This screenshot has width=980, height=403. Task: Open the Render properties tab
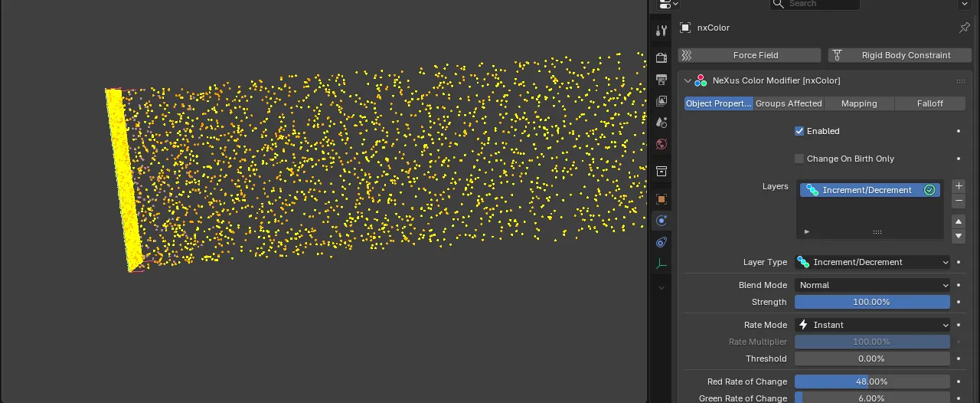(x=661, y=58)
